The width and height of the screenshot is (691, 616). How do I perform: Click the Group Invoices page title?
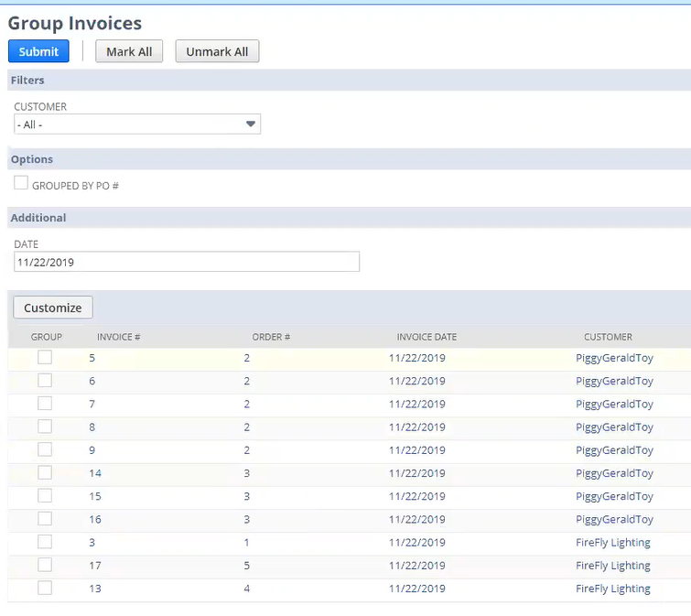[75, 24]
